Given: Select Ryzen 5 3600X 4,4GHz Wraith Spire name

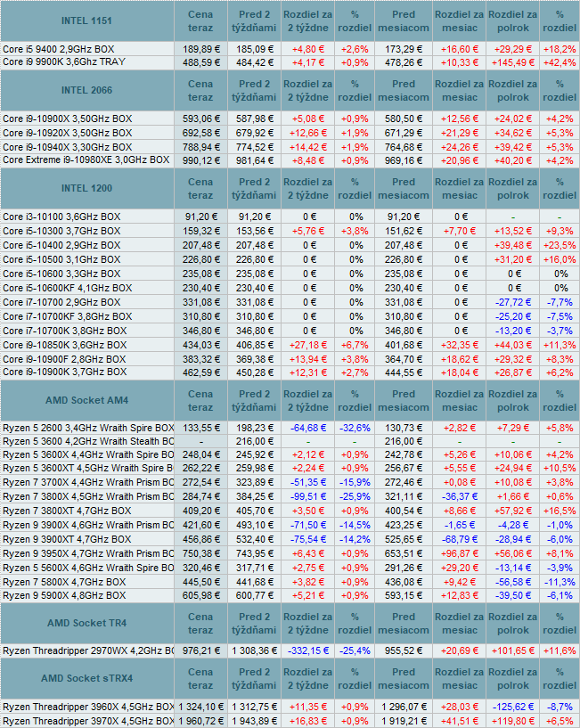Looking at the screenshot, I should click(x=88, y=455).
